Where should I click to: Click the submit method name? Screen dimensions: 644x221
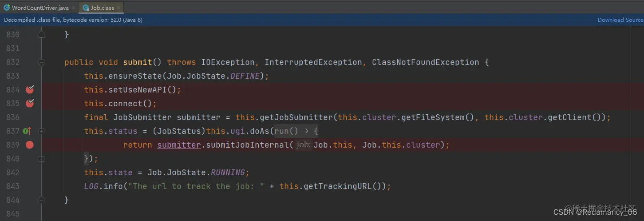pyautogui.click(x=138, y=62)
